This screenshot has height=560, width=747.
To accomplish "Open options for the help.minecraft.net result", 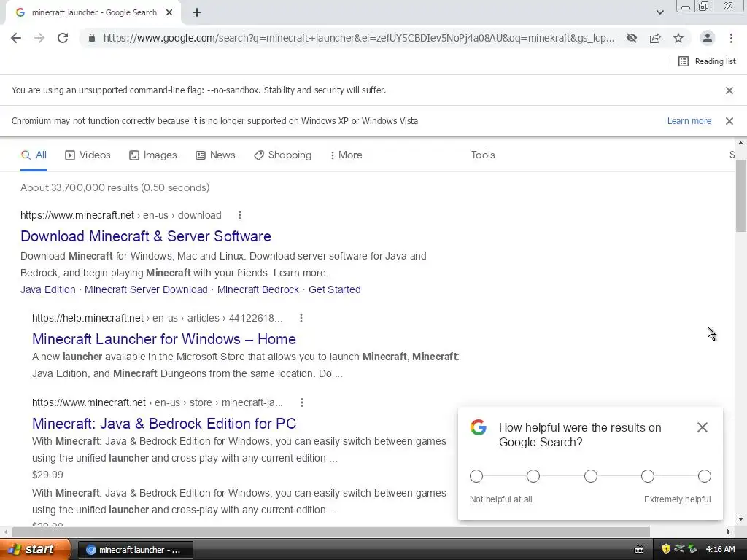I will click(x=301, y=318).
